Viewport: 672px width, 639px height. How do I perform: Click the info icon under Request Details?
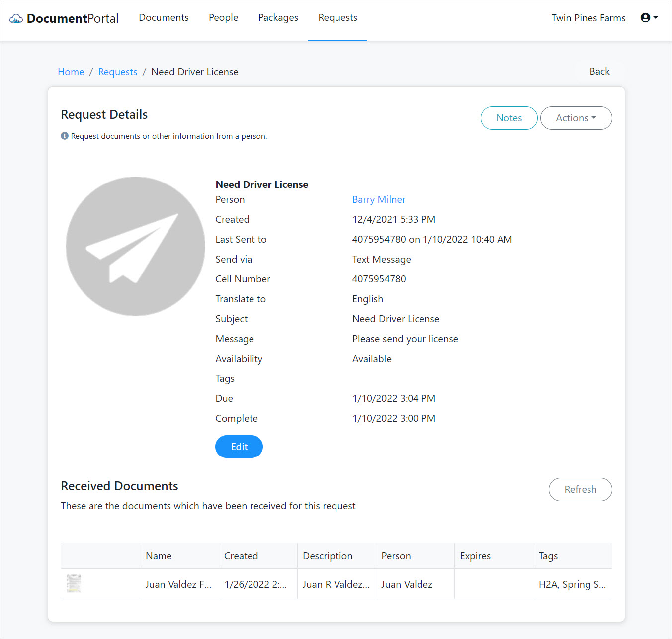click(65, 135)
